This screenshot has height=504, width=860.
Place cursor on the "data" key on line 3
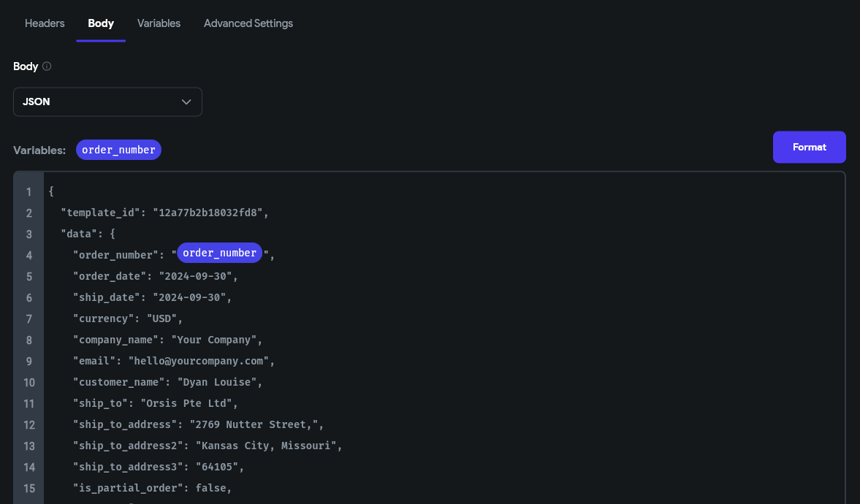click(79, 234)
